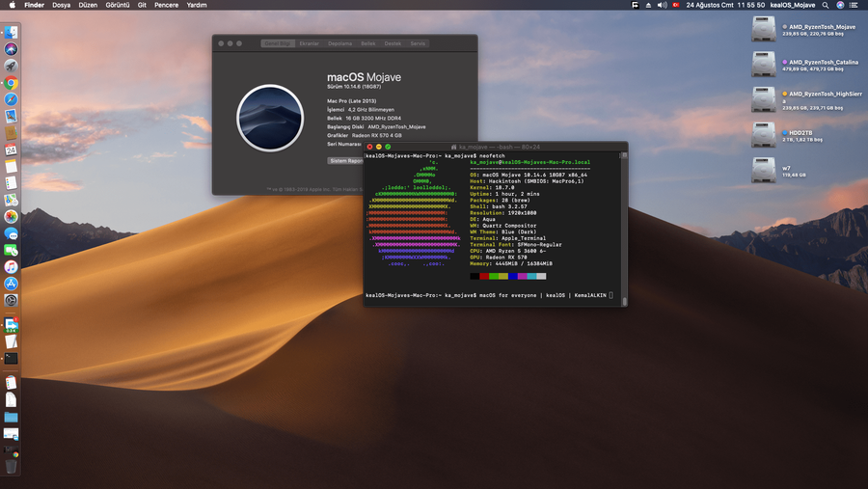Open App Store from the Dock

[x=11, y=284]
